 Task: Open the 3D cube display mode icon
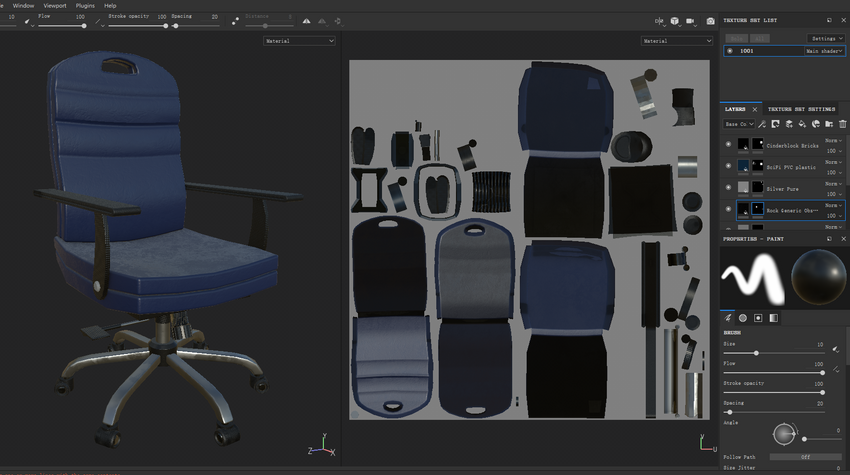[674, 21]
